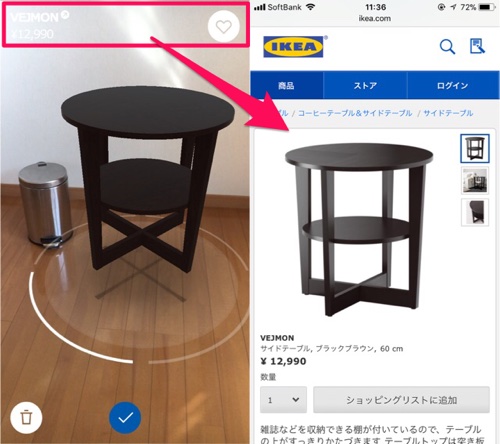
Task: Click ショッピングリストに追加 button
Action: click(401, 400)
